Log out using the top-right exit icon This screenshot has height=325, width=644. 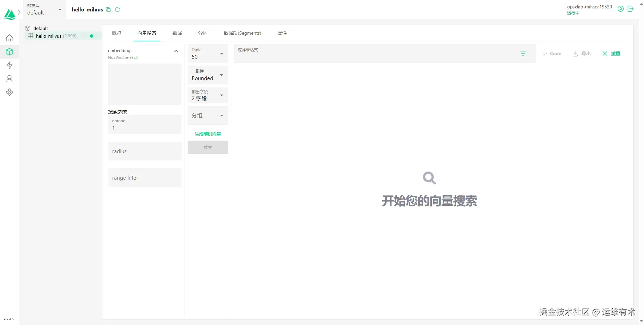[631, 9]
